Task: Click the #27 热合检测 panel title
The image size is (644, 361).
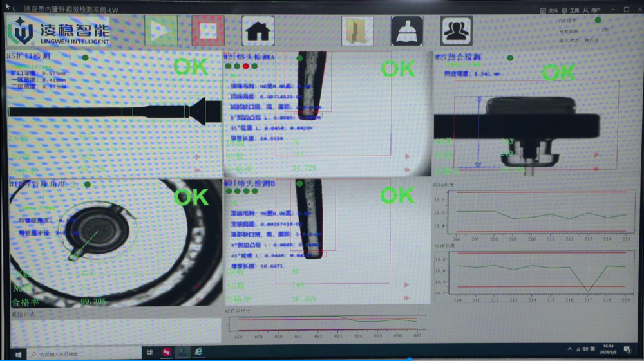Action: pyautogui.click(x=458, y=57)
